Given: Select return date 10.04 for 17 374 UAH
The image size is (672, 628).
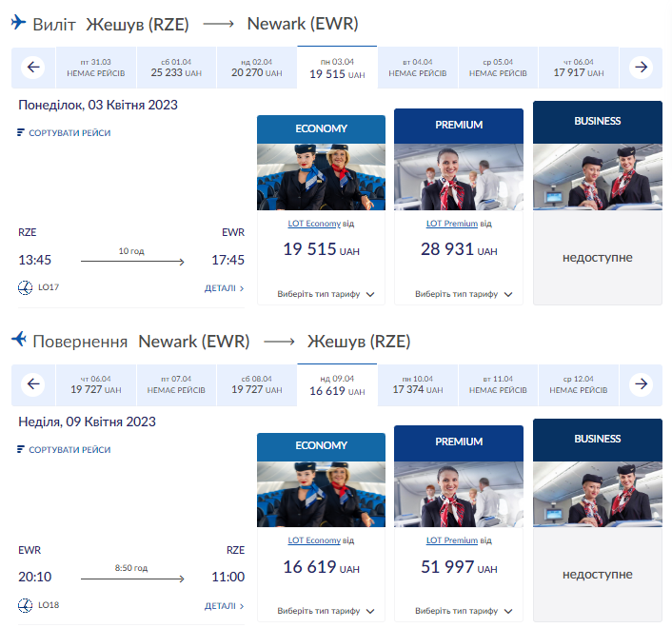Looking at the screenshot, I should (417, 384).
